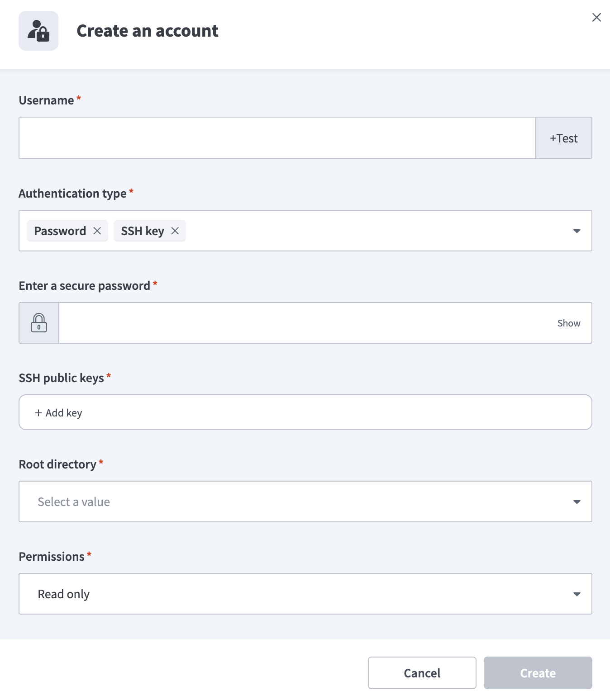Open the Authentication type dropdown

[x=577, y=231]
